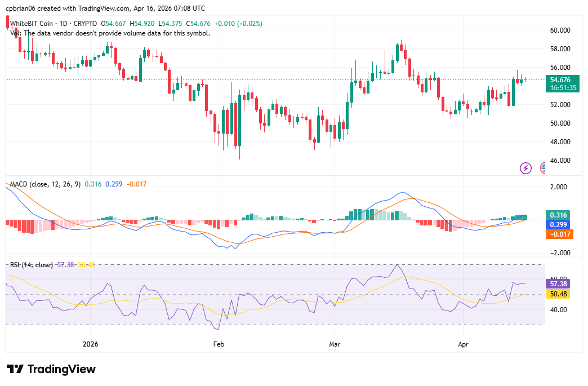Click the 2026 label on the time axis
Viewport: 588px width, 386px height.
pyautogui.click(x=90, y=344)
